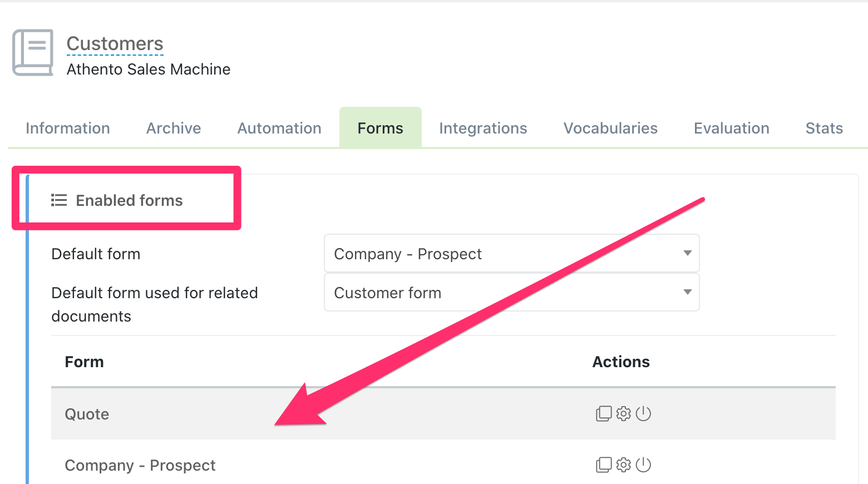Duplicate the Company - Prospect form
The height and width of the screenshot is (484, 868).
pyautogui.click(x=604, y=465)
